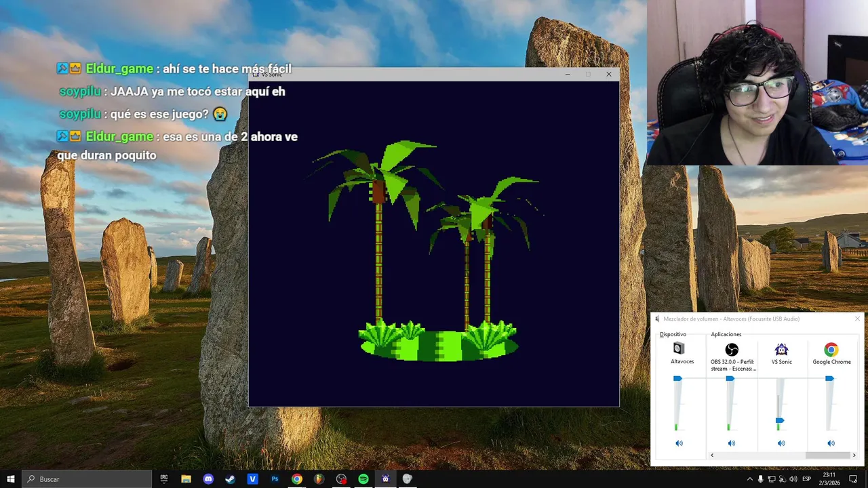The height and width of the screenshot is (488, 868).
Task: Click the 'OBS 32.0.0 - Perfil' application label
Action: pos(732,365)
